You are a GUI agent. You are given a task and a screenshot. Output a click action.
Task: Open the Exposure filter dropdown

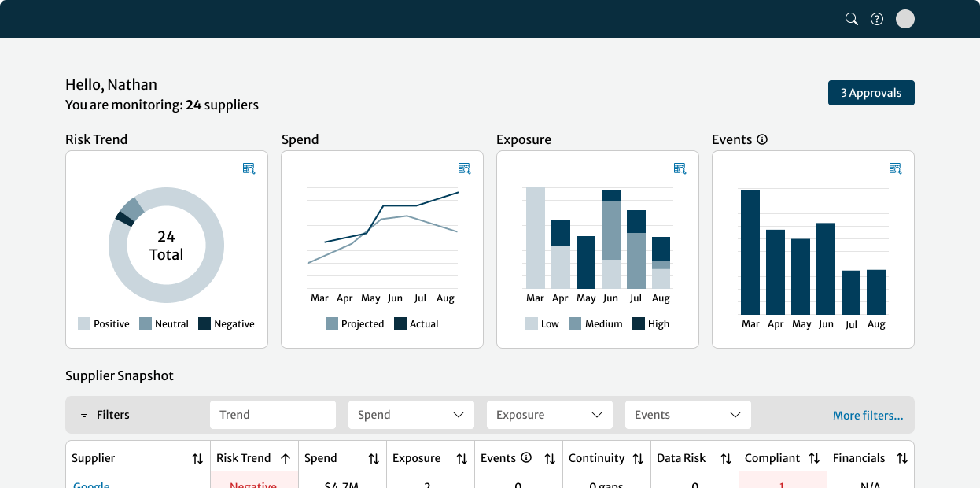(549, 414)
